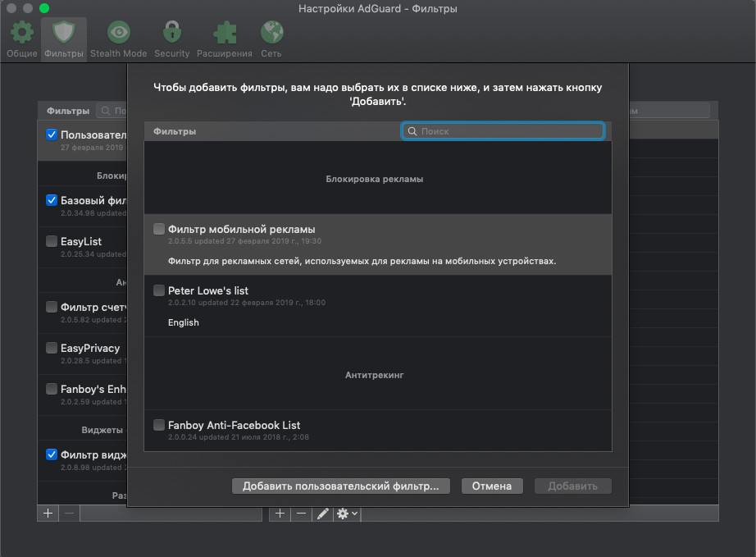
Task: Disable the Базовый фильтр checkbox
Action: point(51,200)
